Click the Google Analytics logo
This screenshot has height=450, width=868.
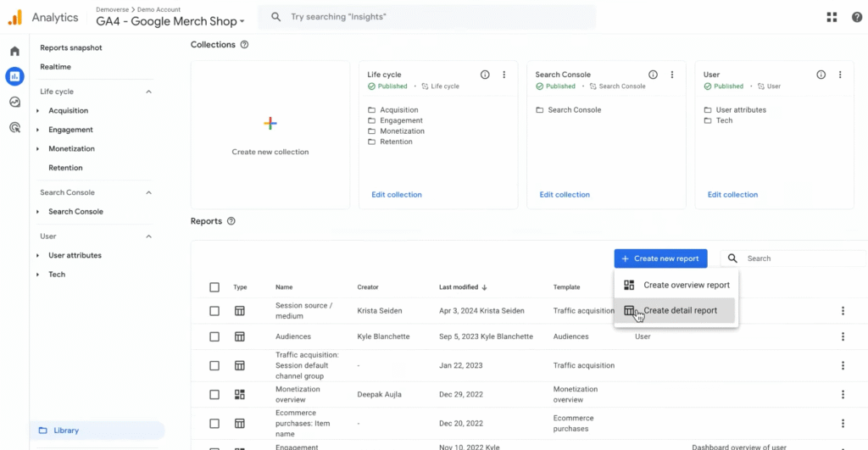pyautogui.click(x=15, y=17)
